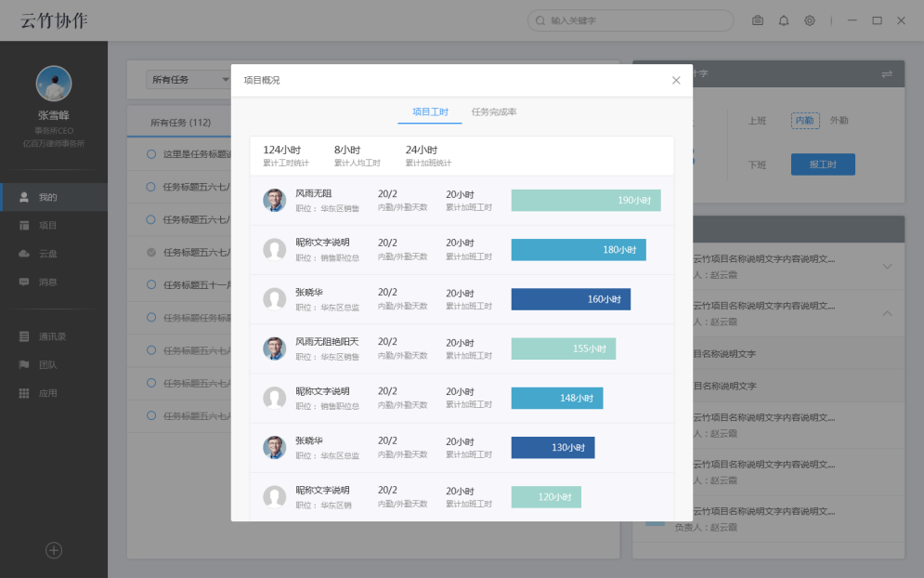Open the 所有任务 dropdown filter
Viewport: 924px width, 578px height.
click(189, 80)
